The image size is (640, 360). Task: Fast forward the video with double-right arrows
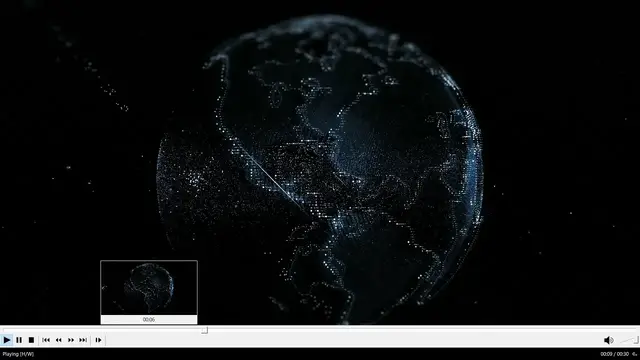71,340
